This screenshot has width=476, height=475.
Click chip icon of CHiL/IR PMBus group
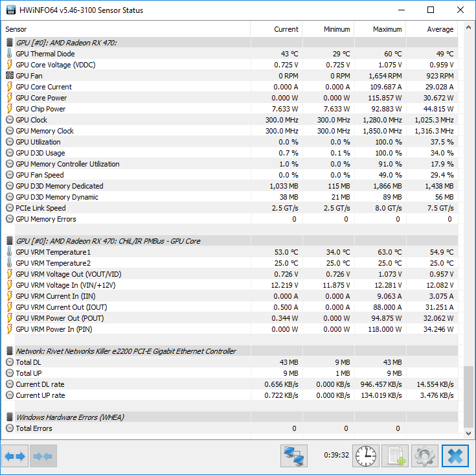tap(10, 241)
